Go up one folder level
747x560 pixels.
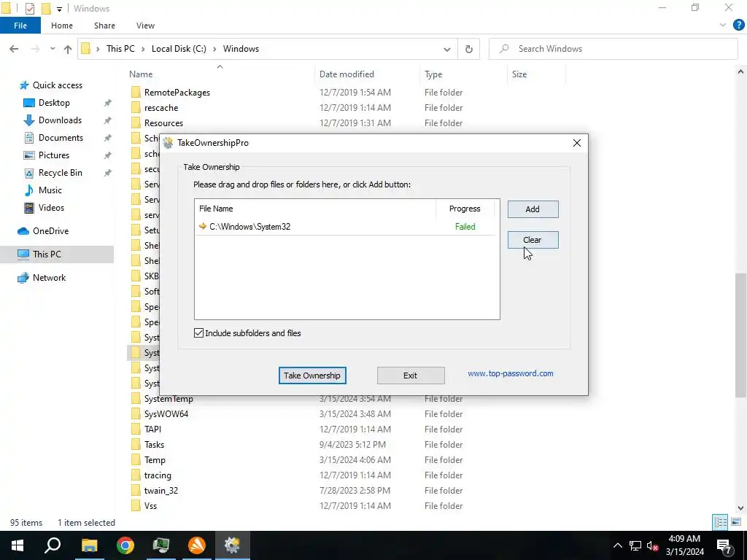[x=68, y=49]
